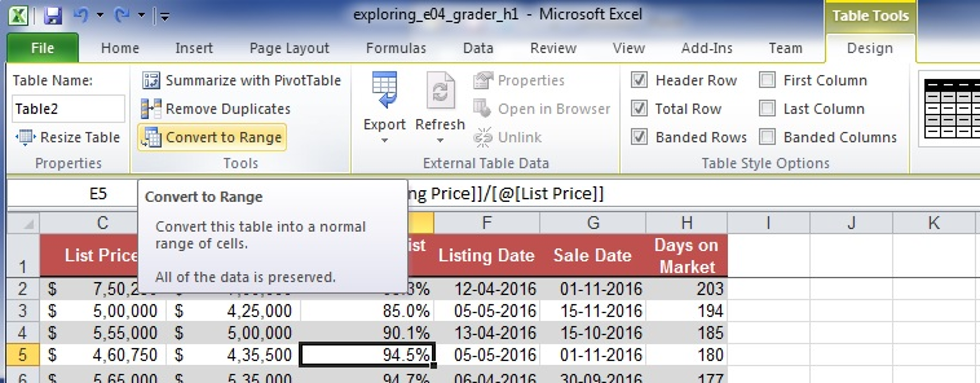
Task: Click the Open in Browser icon
Action: click(x=482, y=109)
